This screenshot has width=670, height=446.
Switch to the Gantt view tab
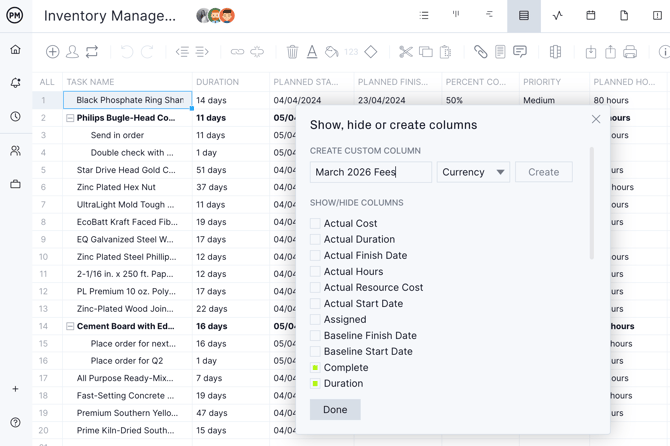pos(490,15)
